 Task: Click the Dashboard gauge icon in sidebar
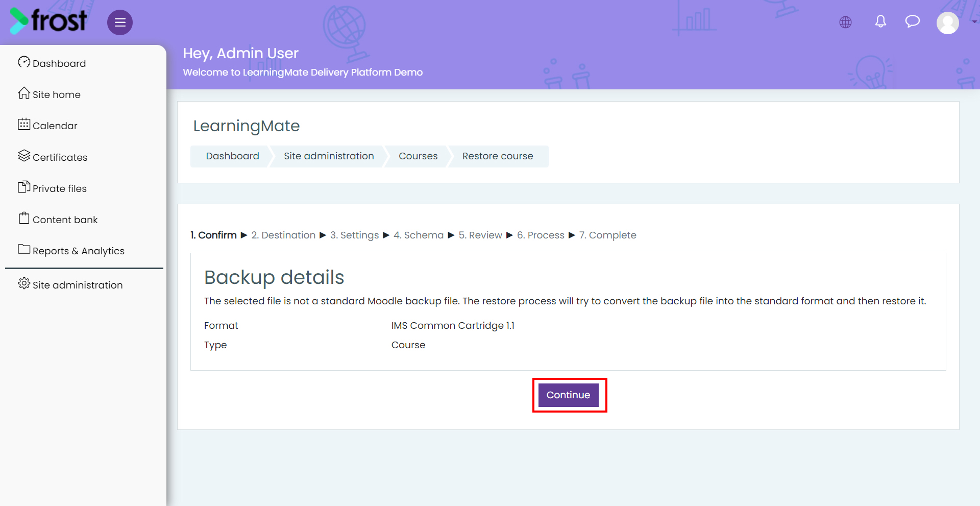(x=24, y=62)
